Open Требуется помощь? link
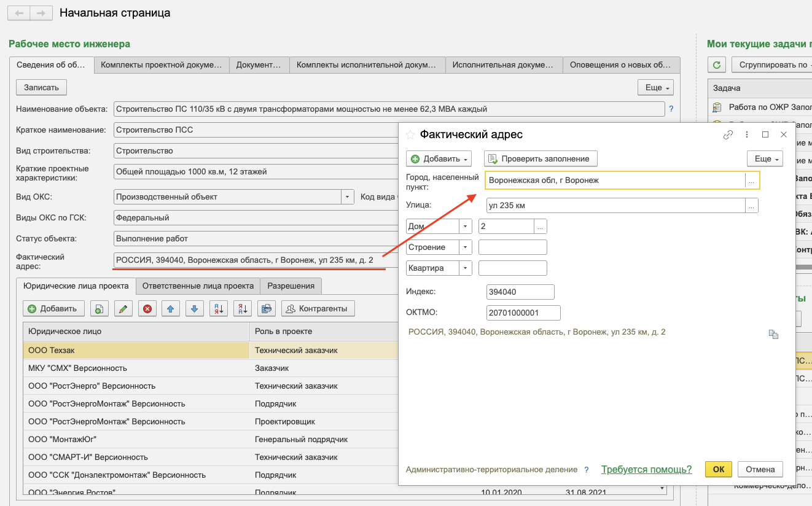Image resolution: width=812 pixels, height=506 pixels. [x=646, y=470]
